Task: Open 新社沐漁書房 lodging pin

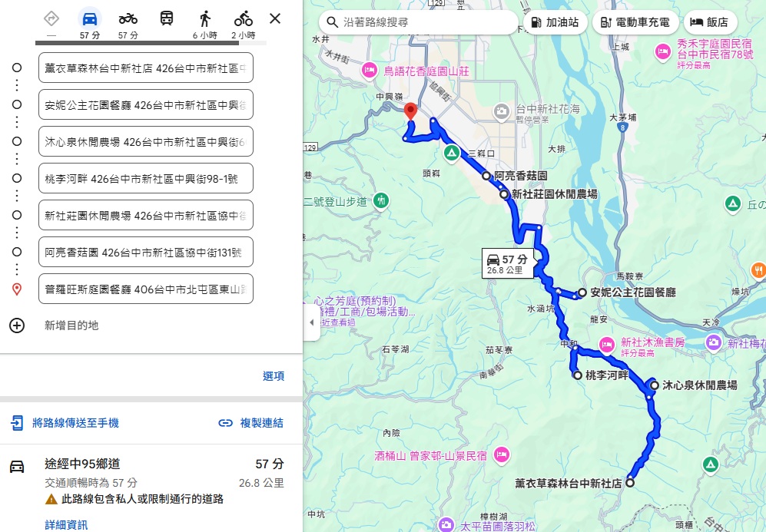Action: [x=607, y=345]
